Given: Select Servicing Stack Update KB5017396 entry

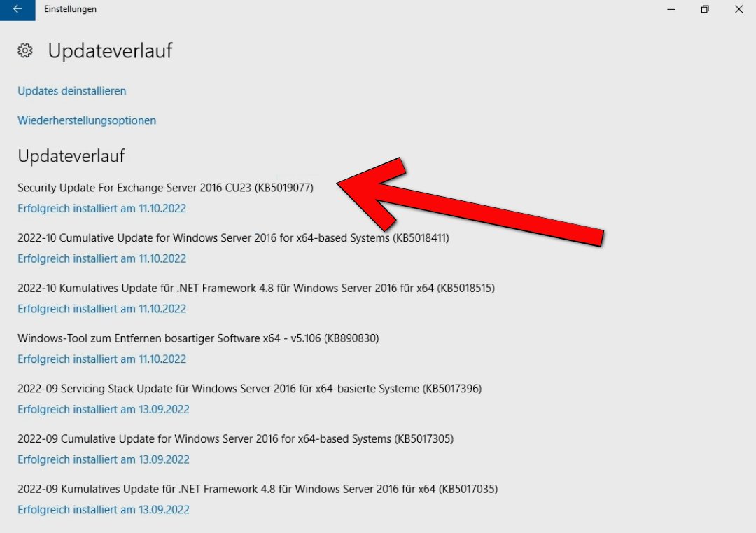Looking at the screenshot, I should pos(250,388).
